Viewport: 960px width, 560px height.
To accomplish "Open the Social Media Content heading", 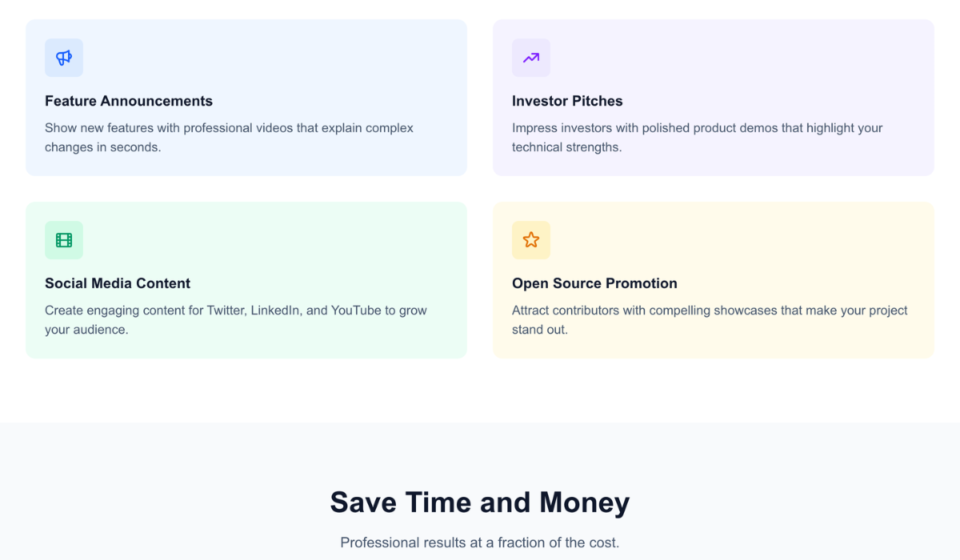I will pyautogui.click(x=118, y=283).
